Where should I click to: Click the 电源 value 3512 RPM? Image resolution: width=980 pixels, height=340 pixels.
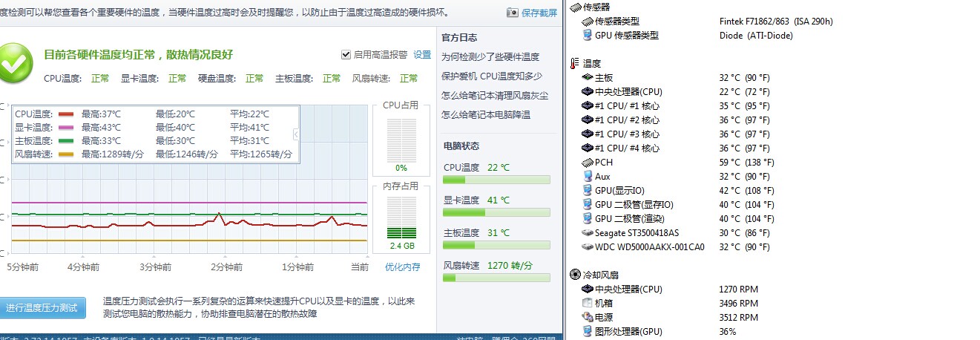pyautogui.click(x=739, y=318)
